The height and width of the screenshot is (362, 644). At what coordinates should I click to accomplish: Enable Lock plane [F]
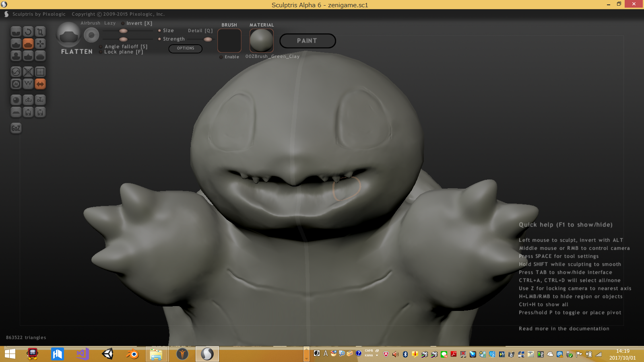[x=121, y=52]
